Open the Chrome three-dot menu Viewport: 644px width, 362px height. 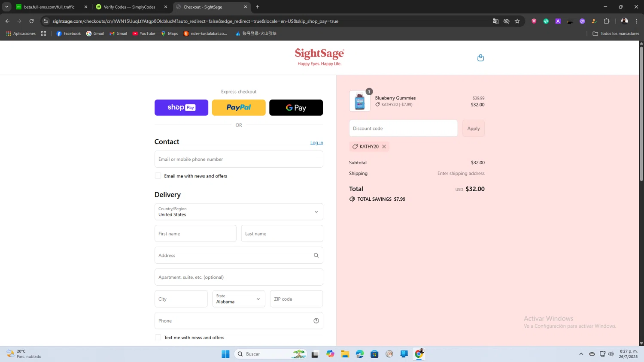click(x=637, y=21)
